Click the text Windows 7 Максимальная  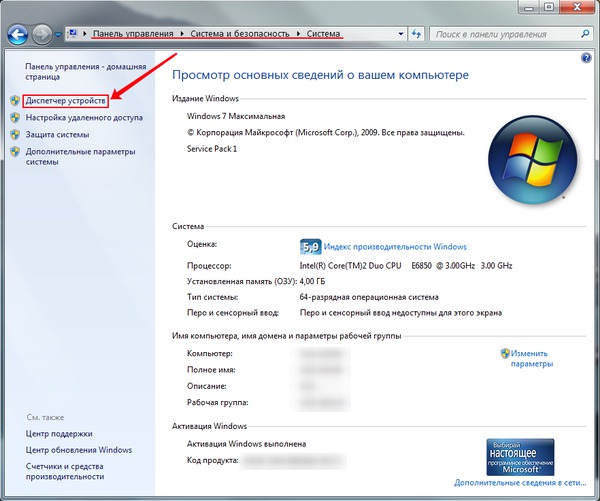(236, 116)
